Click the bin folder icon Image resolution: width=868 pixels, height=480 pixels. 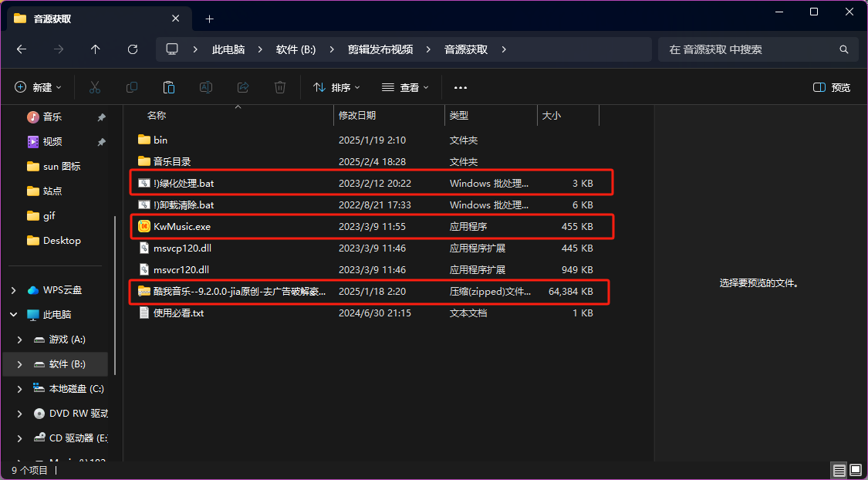point(144,140)
